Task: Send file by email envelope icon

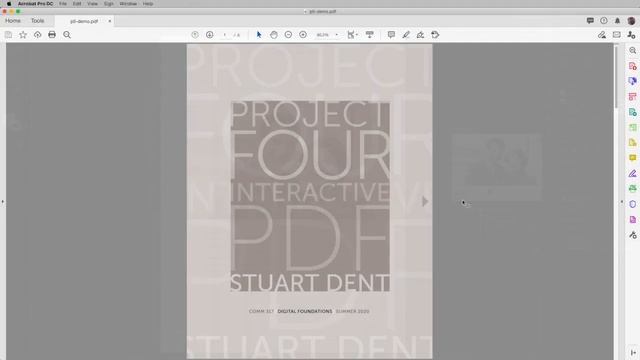Action: (x=617, y=35)
